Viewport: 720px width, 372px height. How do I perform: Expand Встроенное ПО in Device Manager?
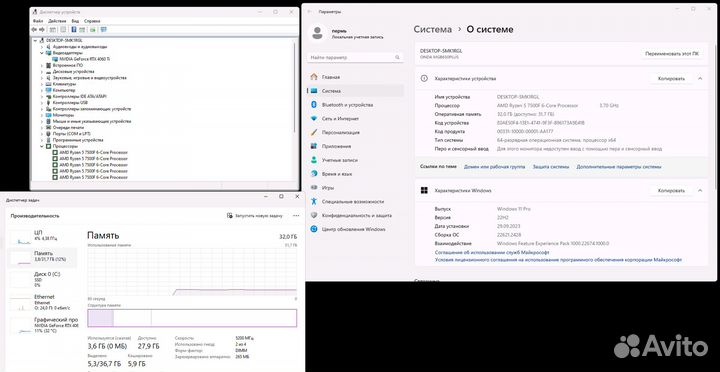coord(42,66)
